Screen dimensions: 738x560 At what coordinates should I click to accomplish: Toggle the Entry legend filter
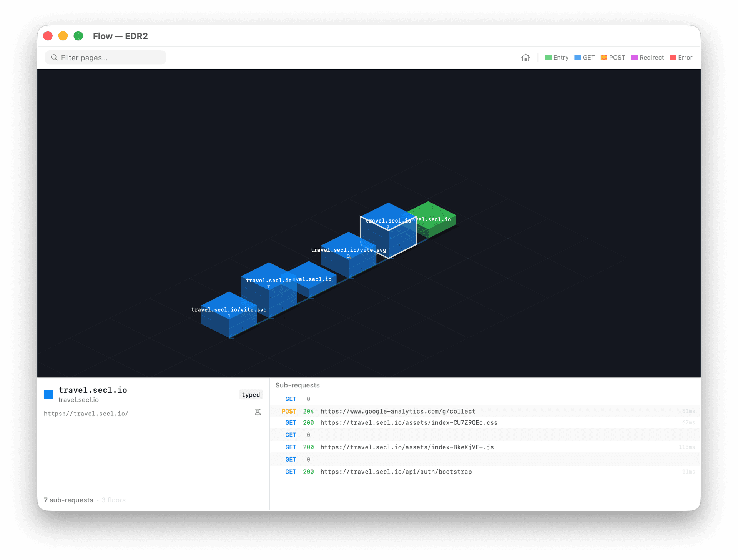point(556,58)
